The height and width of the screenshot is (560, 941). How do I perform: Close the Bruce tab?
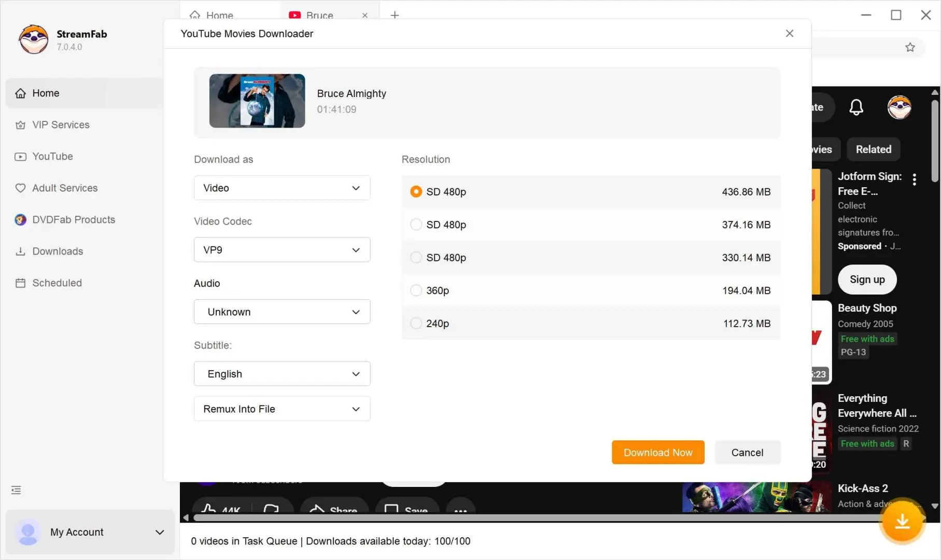pos(365,15)
